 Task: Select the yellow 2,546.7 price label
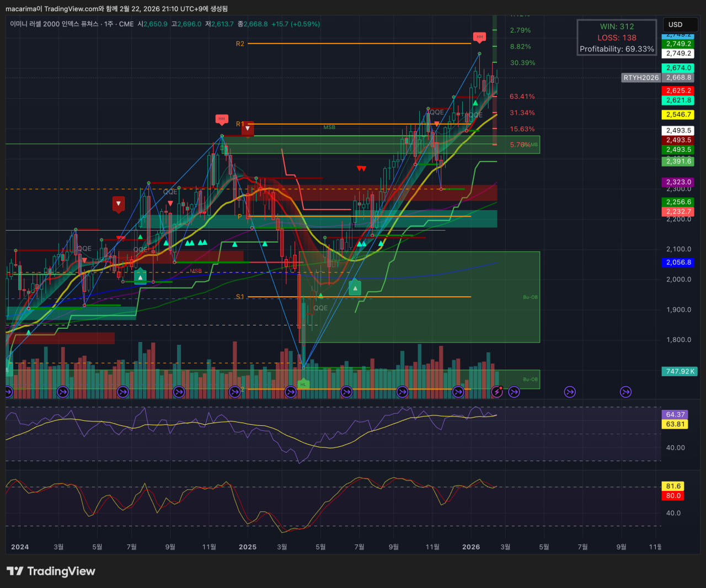[x=678, y=115]
